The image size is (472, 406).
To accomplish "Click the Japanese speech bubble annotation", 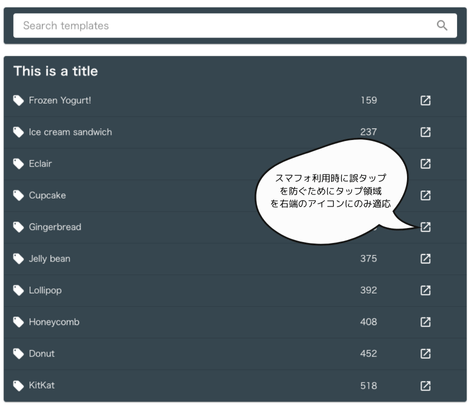I will pos(332,191).
